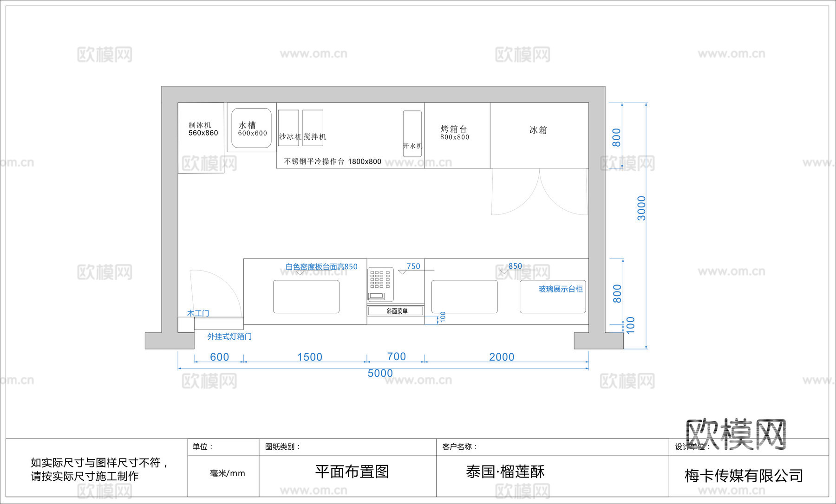The image size is (836, 504).
Task: Select the 玻璃展示台柜 display cabinet
Action: [x=561, y=288]
